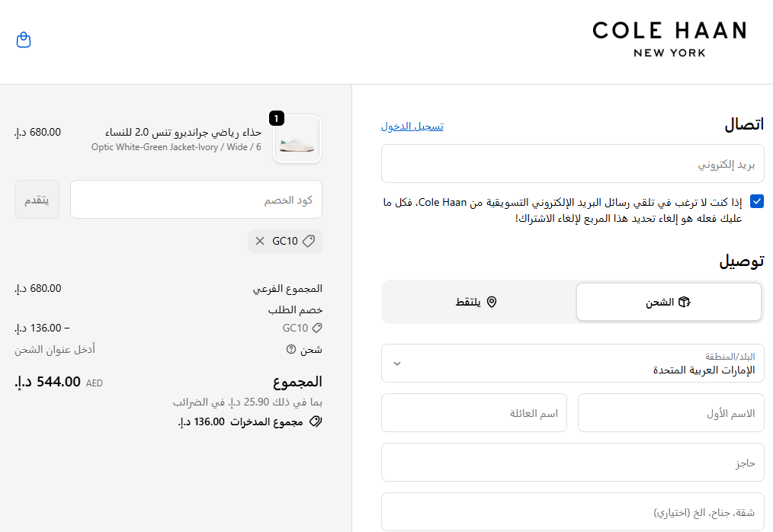Focus the حاجز address field
This screenshot has height=532, width=773.
[573, 463]
